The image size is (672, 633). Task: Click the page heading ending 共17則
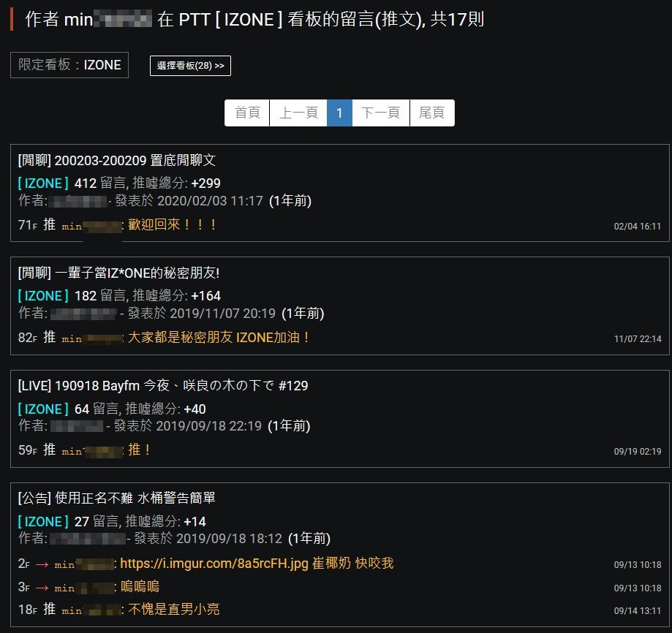coord(254,20)
